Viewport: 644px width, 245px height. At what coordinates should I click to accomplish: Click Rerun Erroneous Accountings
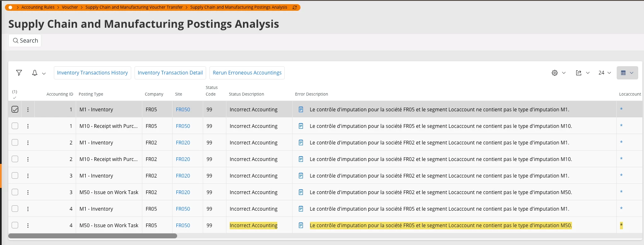247,73
